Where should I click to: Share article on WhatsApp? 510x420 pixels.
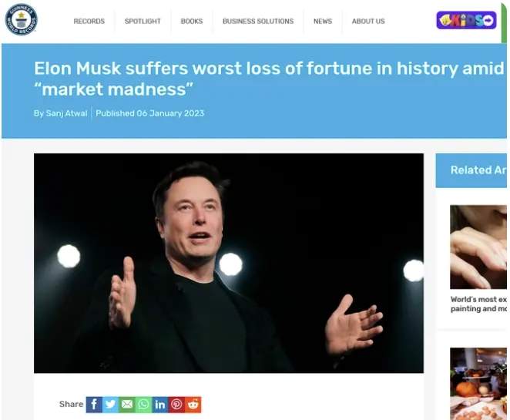click(143, 405)
